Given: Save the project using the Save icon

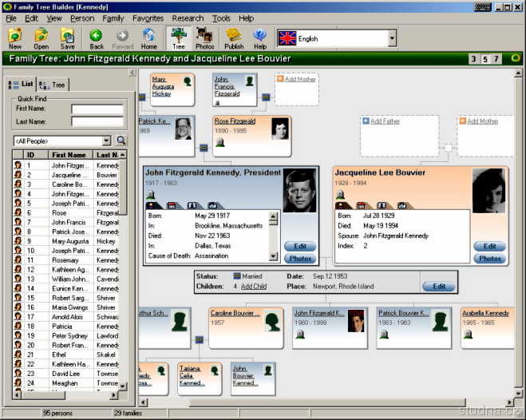Looking at the screenshot, I should [x=68, y=38].
